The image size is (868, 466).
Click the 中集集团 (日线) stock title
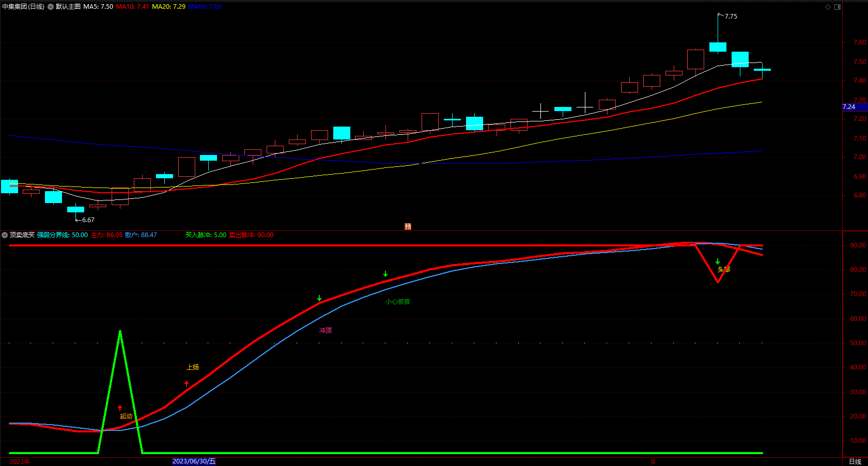[x=23, y=7]
